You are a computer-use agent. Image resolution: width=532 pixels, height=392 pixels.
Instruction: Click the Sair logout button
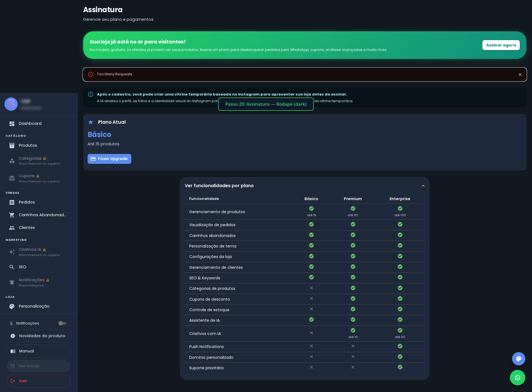click(39, 381)
